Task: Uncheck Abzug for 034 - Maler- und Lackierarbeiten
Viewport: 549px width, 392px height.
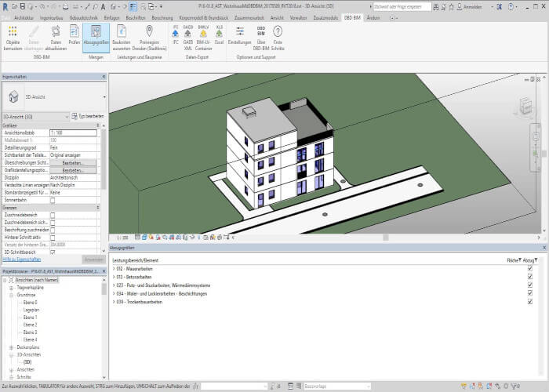Action: 529,293
